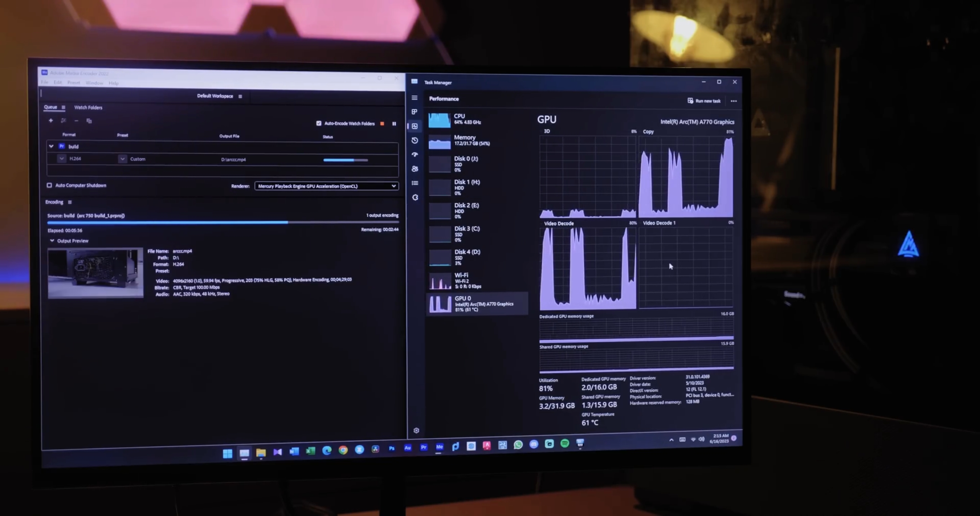Open the Renderer Mercury Playback Engine dropdown
This screenshot has height=516, width=980.
326,186
